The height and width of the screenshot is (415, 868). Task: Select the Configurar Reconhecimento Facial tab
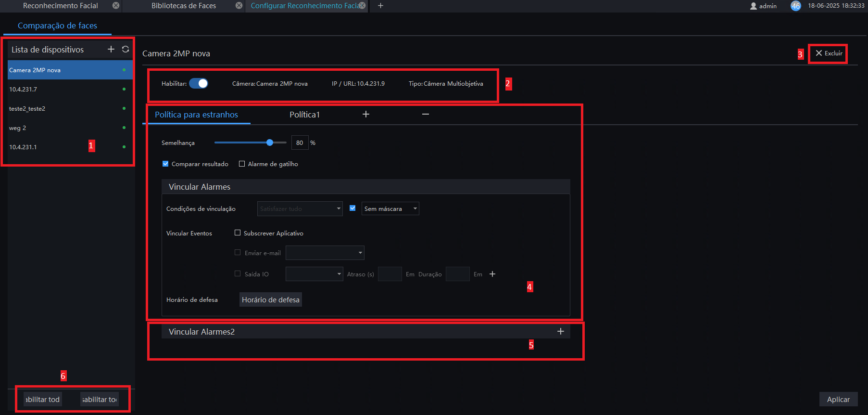click(x=304, y=6)
